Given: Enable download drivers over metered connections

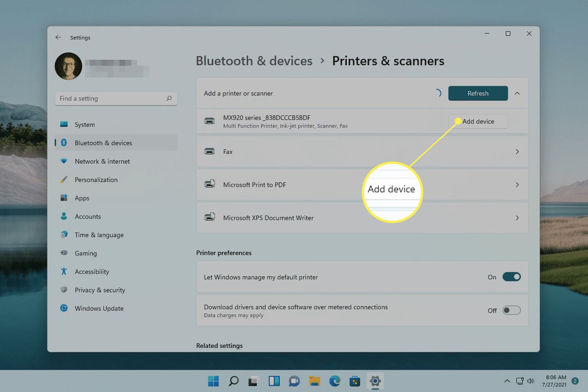Looking at the screenshot, I should click(511, 310).
